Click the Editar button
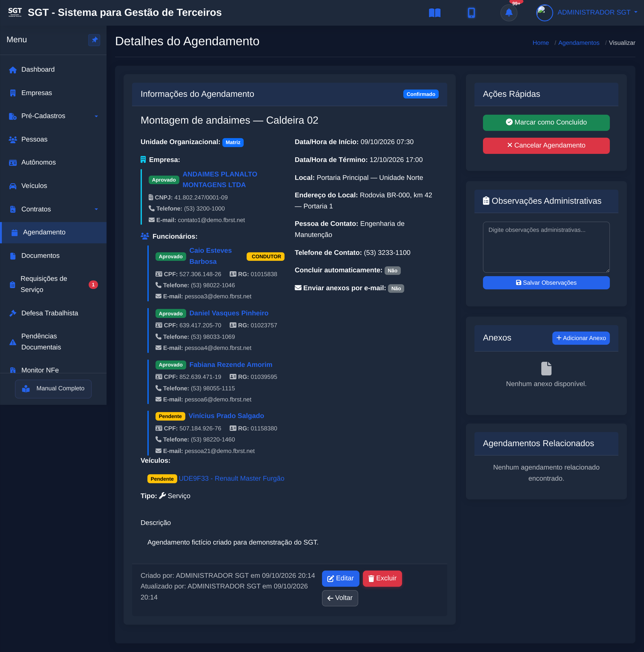 (340, 578)
